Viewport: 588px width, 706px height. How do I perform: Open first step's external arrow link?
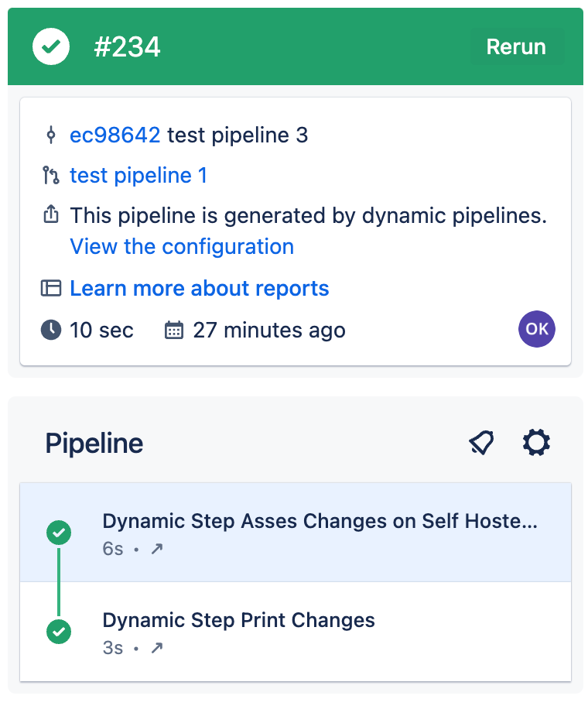157,550
